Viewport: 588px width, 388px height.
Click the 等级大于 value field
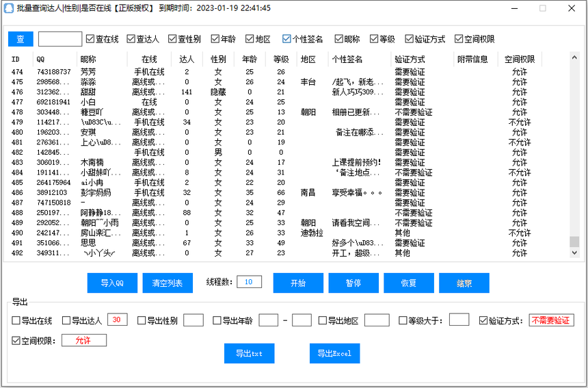[459, 320]
